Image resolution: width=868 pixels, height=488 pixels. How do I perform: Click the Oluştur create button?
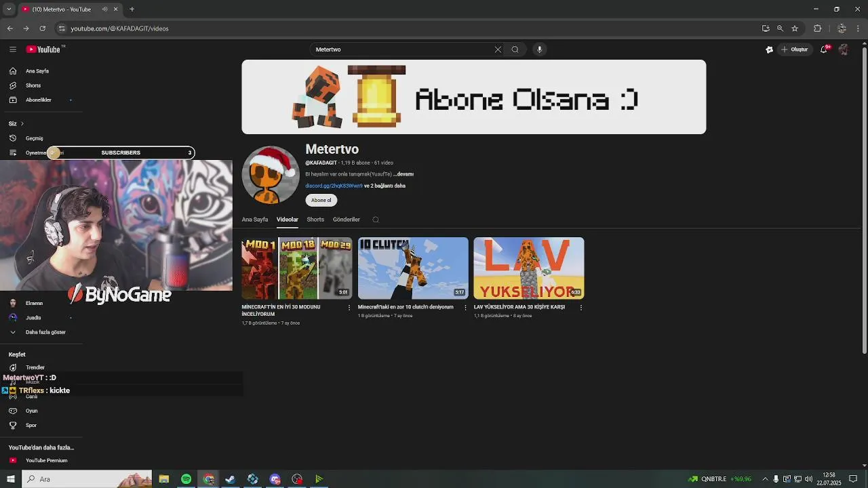click(795, 49)
